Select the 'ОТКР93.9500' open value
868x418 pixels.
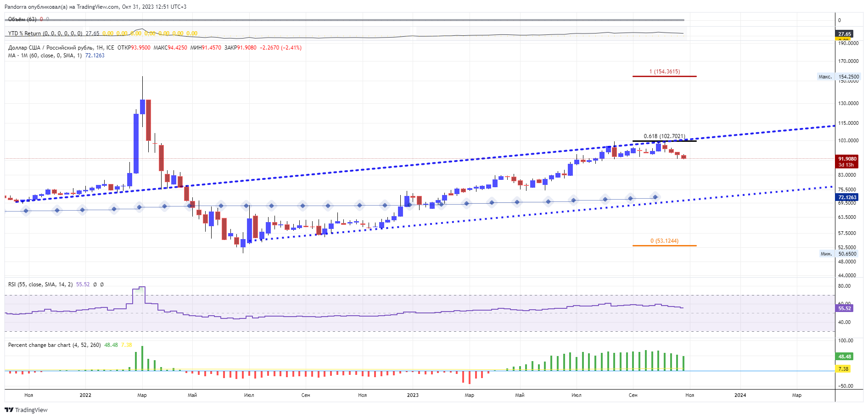[134, 48]
